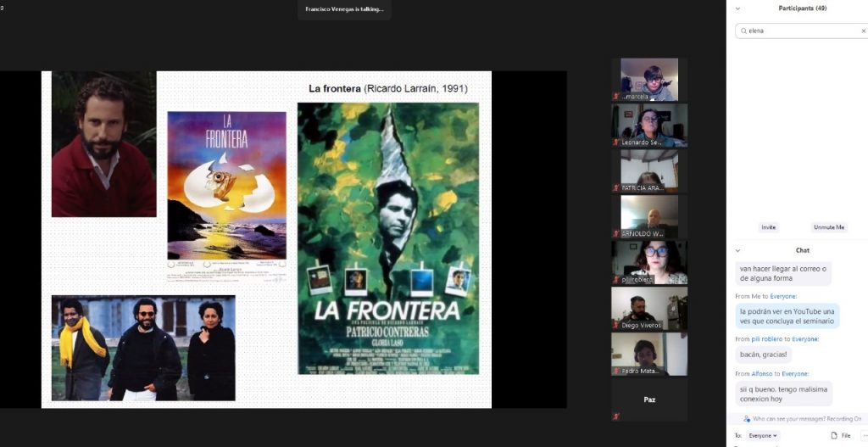Screen dimensions: 868x447
Task: Click message 'sii q bueno. tengo malisima conexion'
Action: coord(784,394)
